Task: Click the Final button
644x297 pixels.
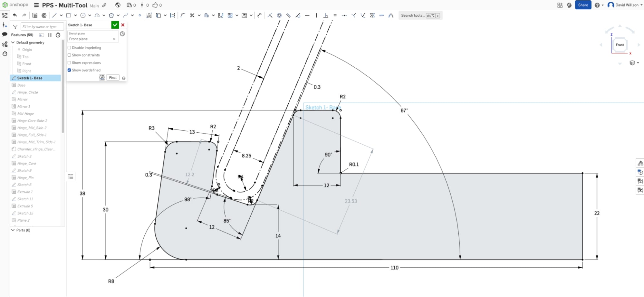Action: (113, 78)
